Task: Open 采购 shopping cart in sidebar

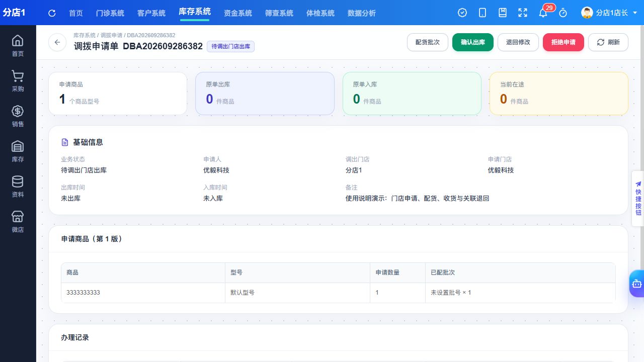Action: click(18, 80)
